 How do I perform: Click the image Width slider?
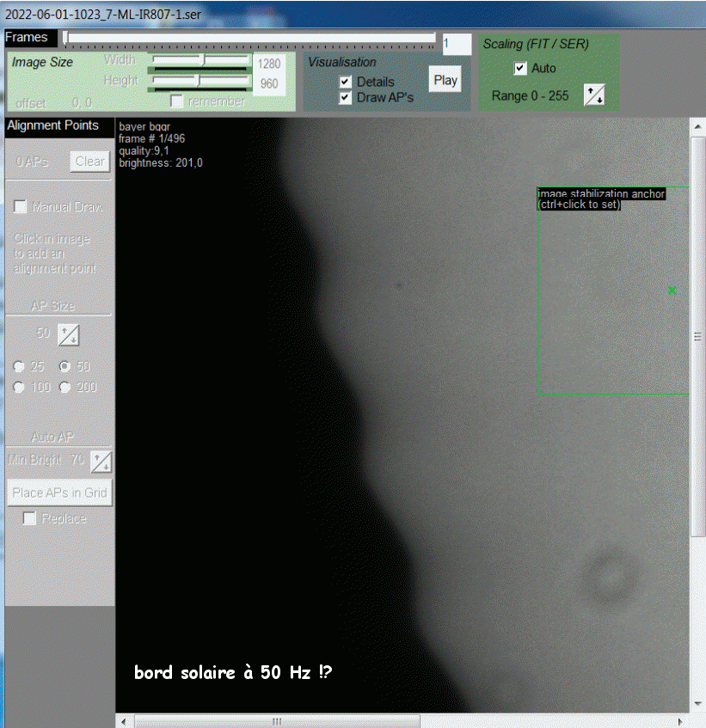tap(200, 60)
